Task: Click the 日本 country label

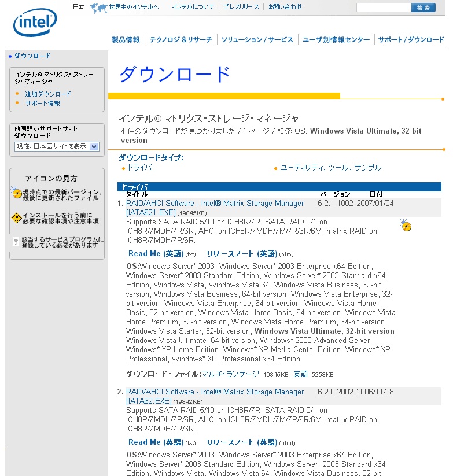Action: tap(79, 7)
